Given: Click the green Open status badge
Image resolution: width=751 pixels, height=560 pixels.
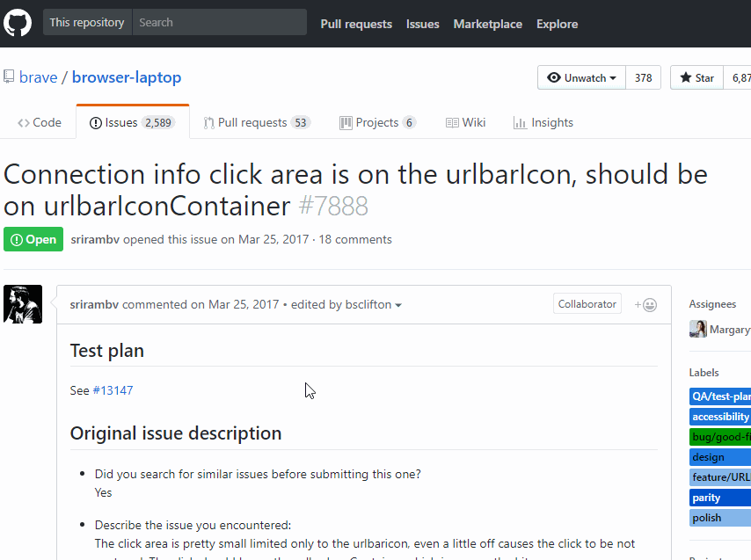Looking at the screenshot, I should pos(33,239).
